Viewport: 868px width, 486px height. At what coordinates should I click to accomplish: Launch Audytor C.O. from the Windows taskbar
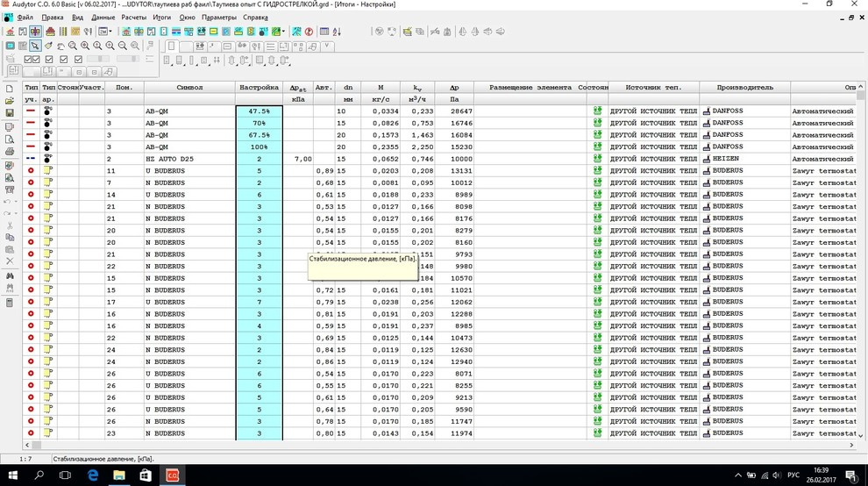[173, 475]
